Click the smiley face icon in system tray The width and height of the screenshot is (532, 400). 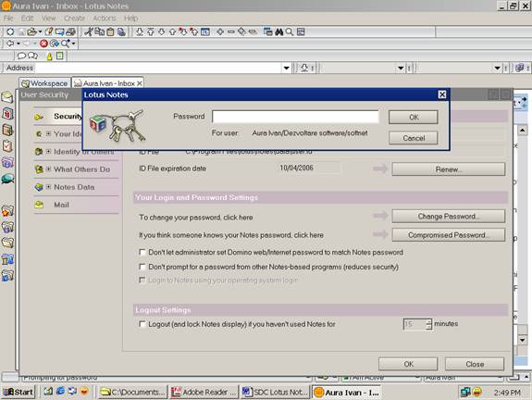477,393
